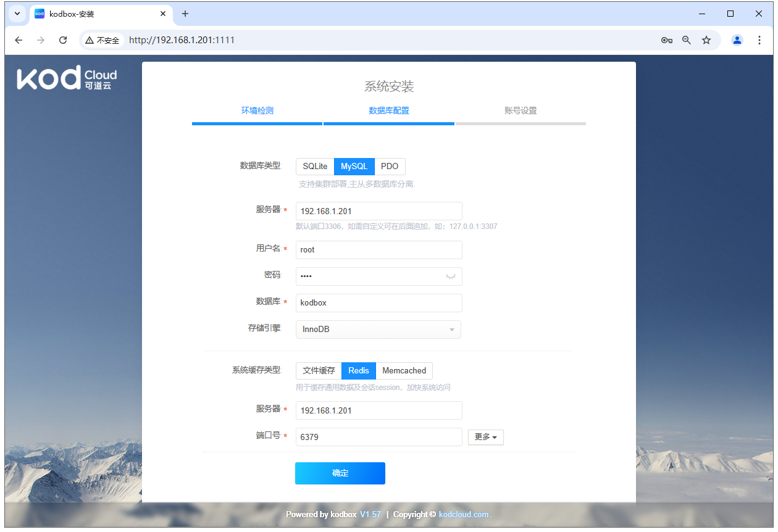Open the browser zoom icon in the address bar

pos(687,39)
